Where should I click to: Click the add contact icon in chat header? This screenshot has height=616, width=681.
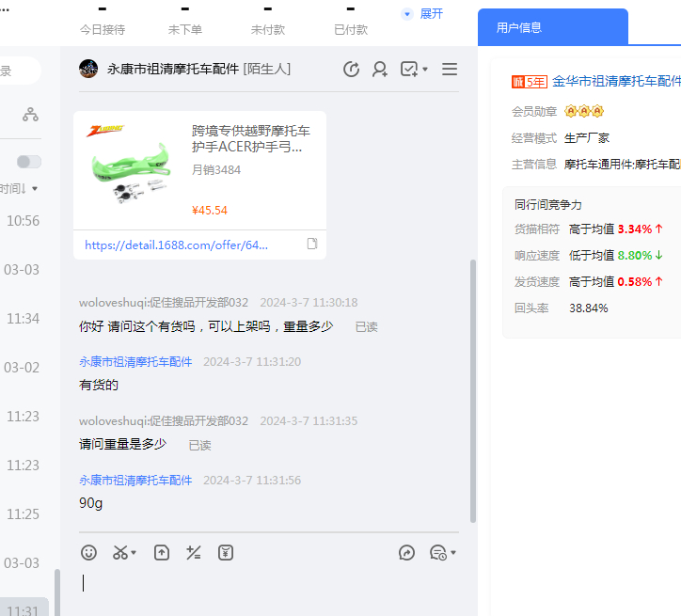tap(380, 69)
